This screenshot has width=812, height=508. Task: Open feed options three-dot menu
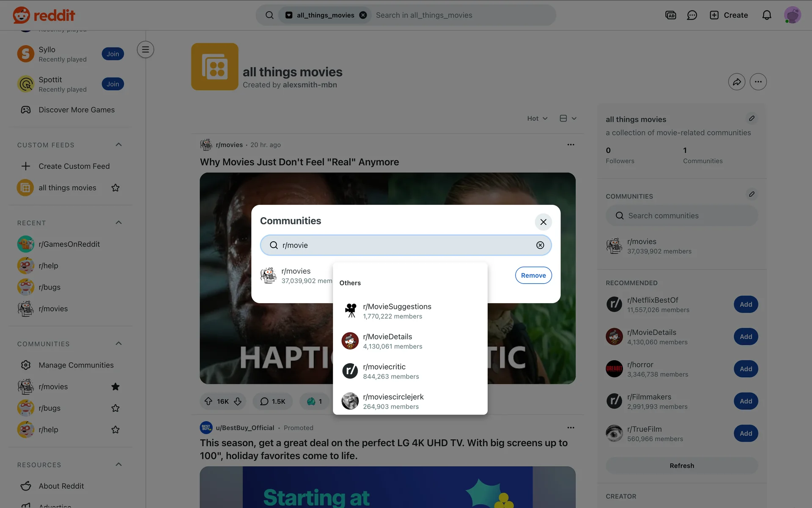coord(758,82)
